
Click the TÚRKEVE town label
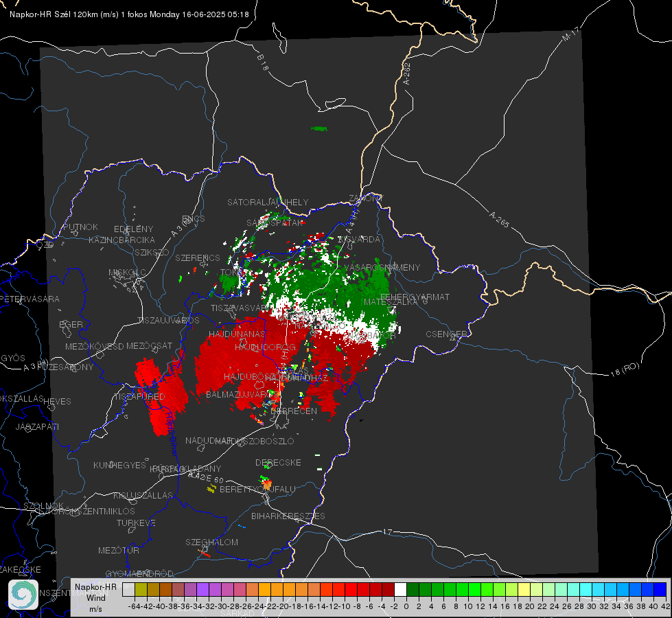pos(137,523)
